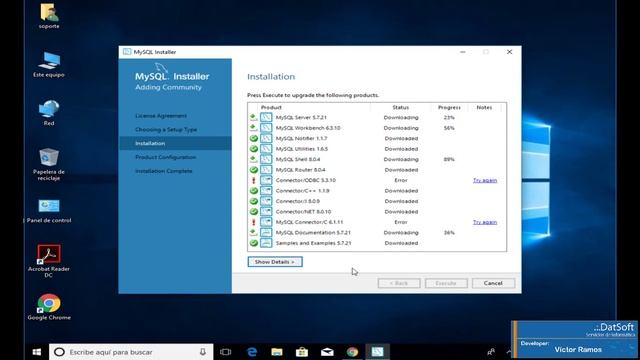Open Papelera de reciclaje on desktop

49,164
